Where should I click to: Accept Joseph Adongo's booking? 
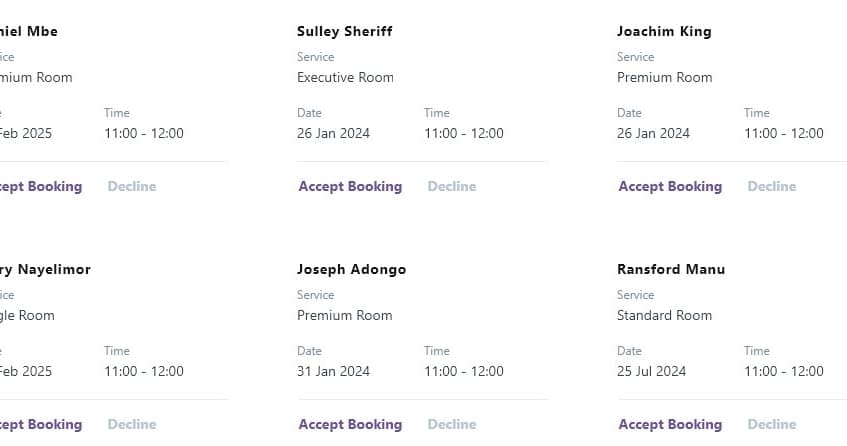pos(350,424)
